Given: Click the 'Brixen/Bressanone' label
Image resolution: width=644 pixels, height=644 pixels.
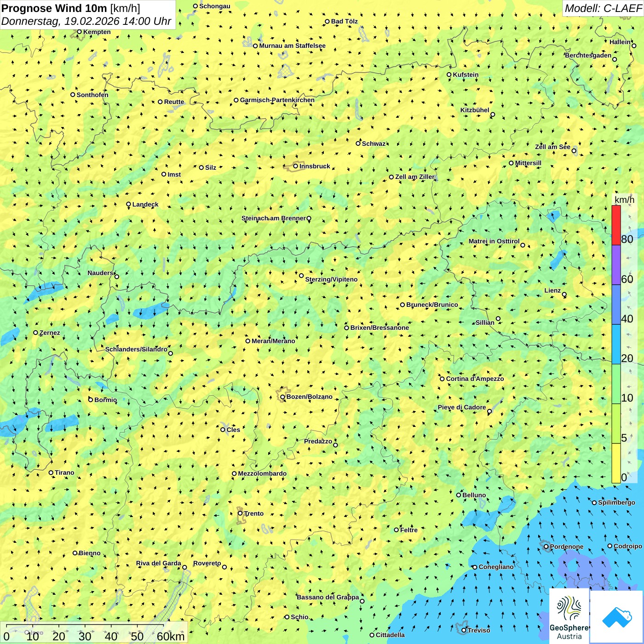Looking at the screenshot, I should [x=379, y=328].
